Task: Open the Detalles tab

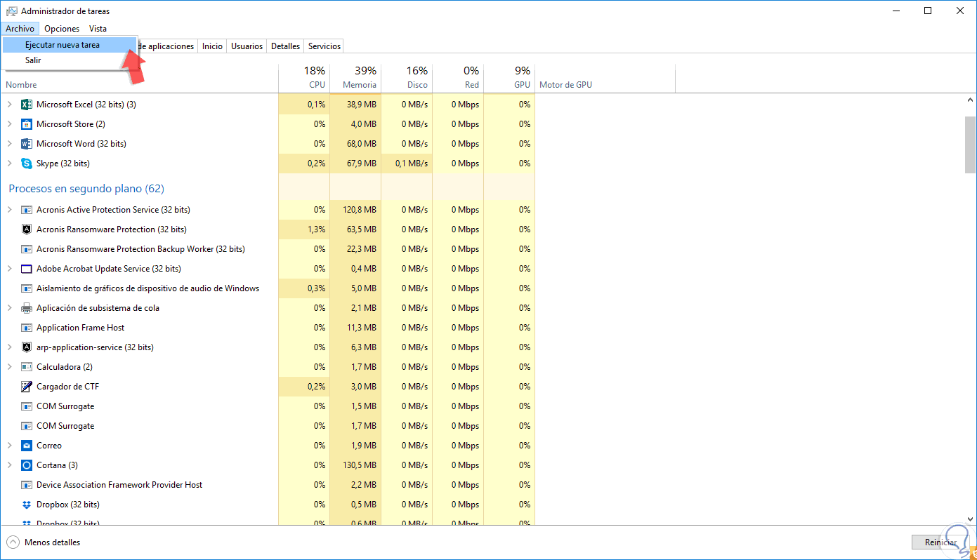Action: (x=286, y=46)
